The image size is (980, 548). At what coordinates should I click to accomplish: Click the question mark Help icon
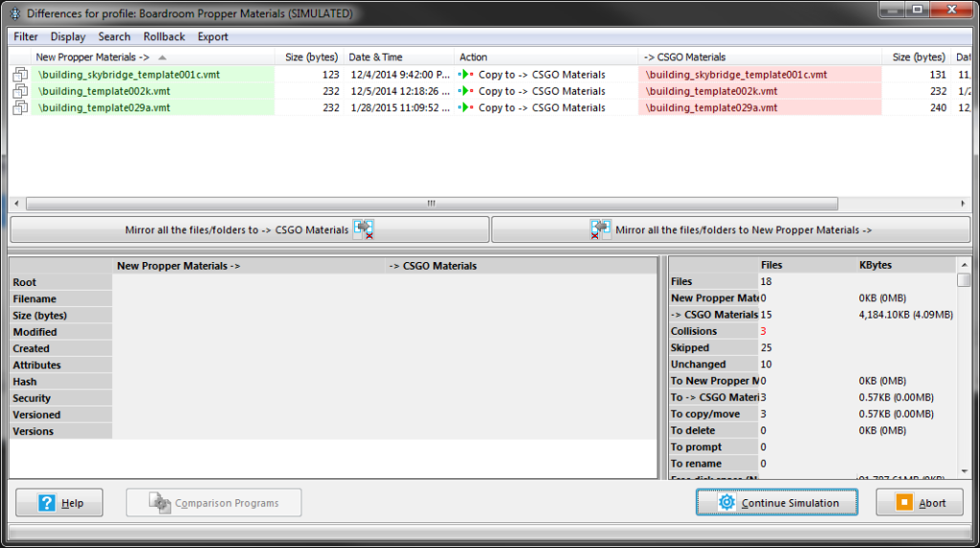pyautogui.click(x=47, y=502)
